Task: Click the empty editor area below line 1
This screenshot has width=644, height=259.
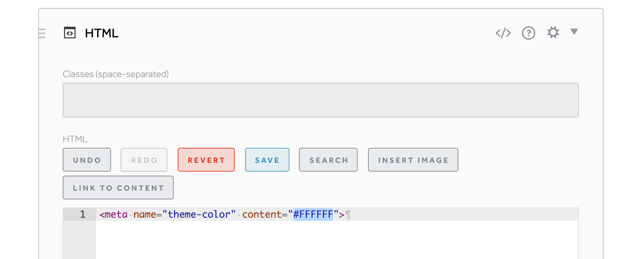Action: [337, 240]
